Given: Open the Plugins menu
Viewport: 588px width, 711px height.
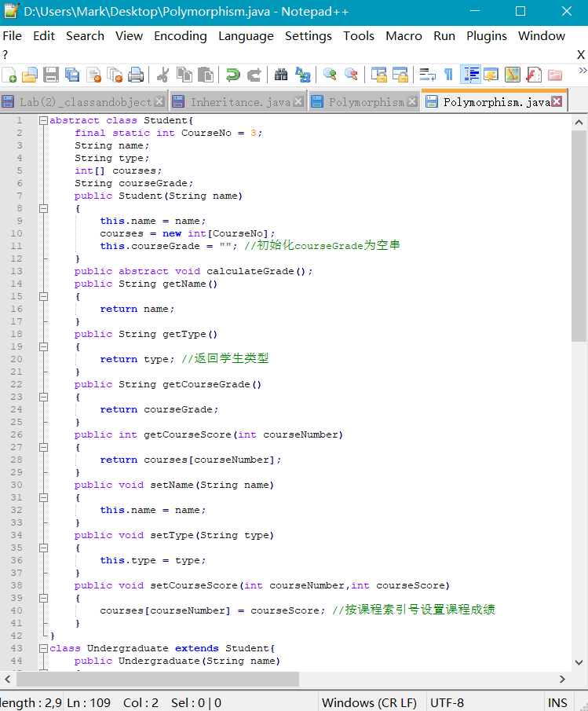Looking at the screenshot, I should 487,36.
